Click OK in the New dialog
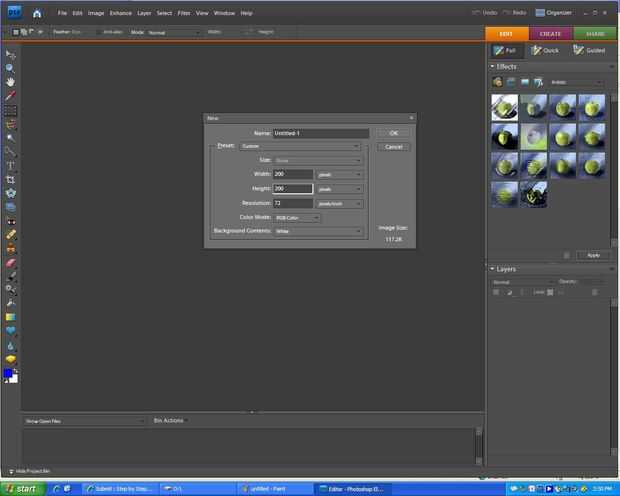 point(393,133)
